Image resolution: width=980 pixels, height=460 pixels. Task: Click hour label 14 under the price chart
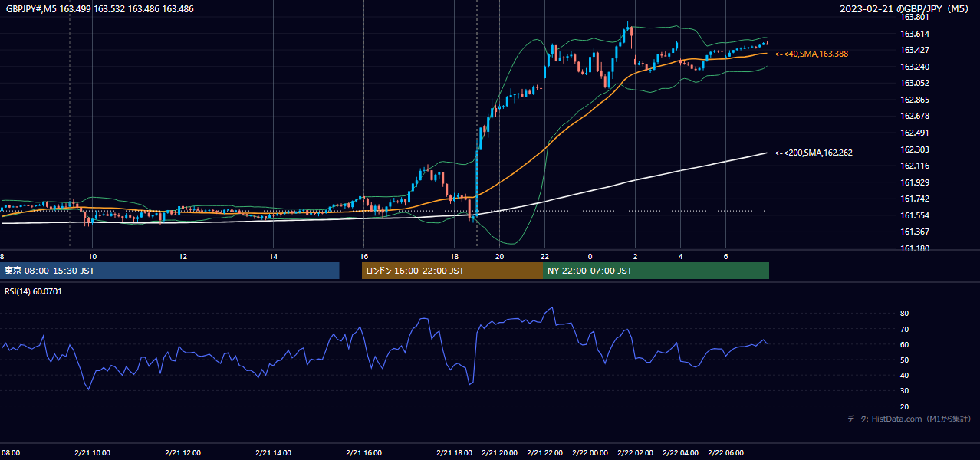(x=273, y=256)
